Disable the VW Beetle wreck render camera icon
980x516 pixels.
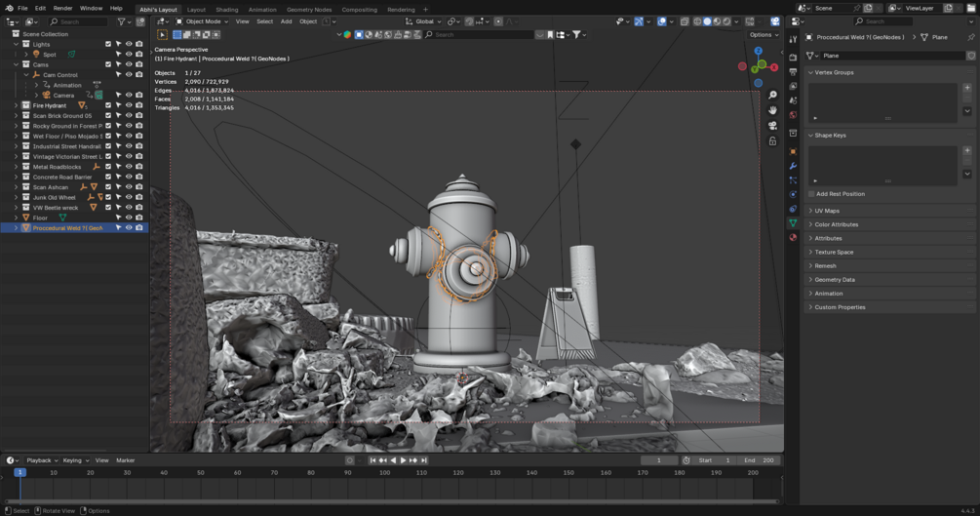[139, 207]
